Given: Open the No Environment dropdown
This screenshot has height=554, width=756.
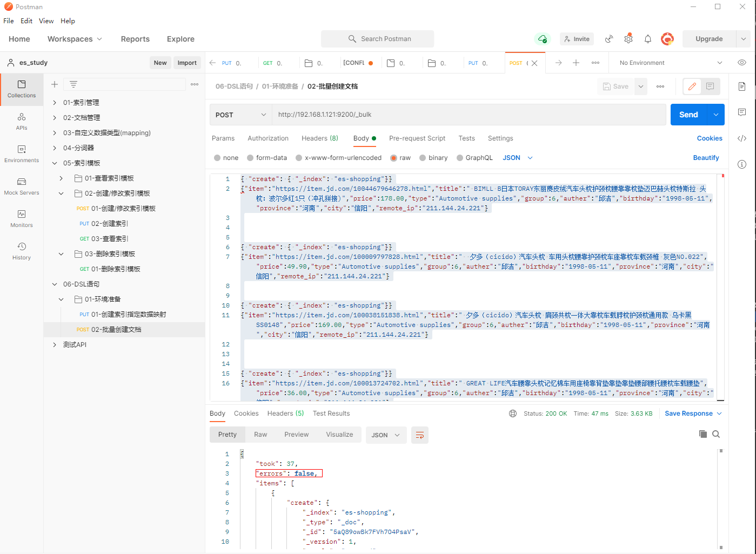Looking at the screenshot, I should [x=670, y=63].
